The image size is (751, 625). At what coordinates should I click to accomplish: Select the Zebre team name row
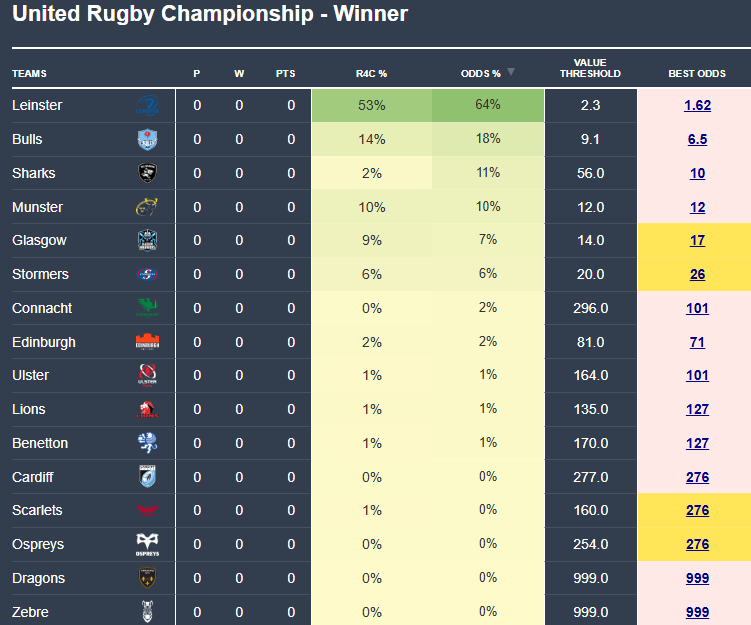[31, 612]
